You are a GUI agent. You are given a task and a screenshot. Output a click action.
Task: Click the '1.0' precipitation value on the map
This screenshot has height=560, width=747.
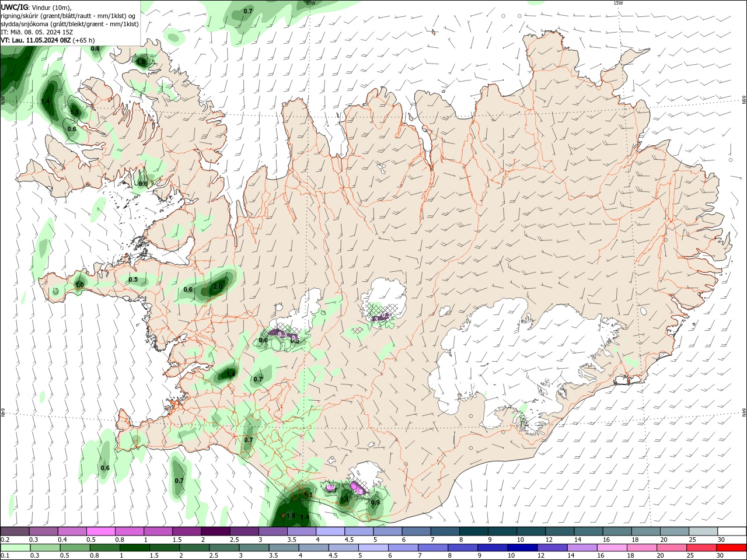pyautogui.click(x=79, y=285)
